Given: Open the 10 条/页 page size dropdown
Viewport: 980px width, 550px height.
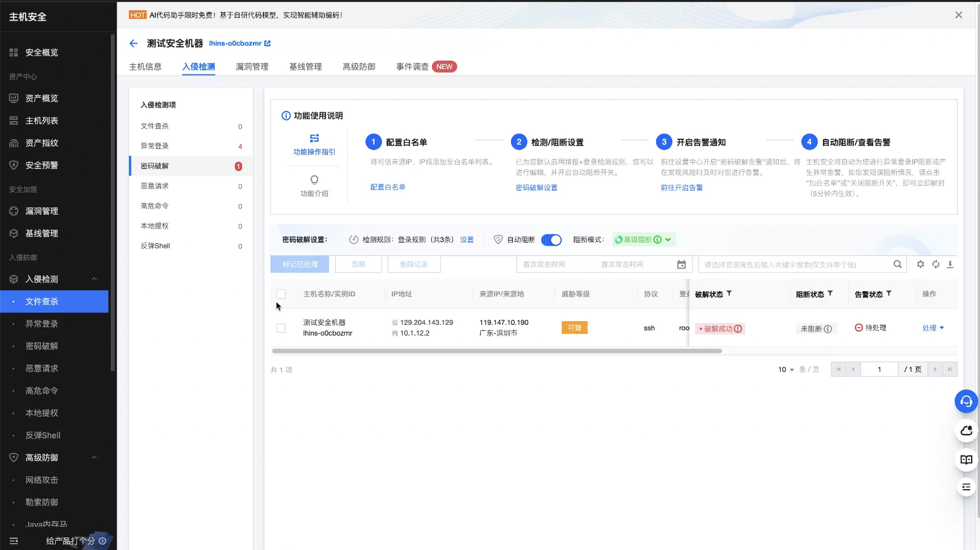Looking at the screenshot, I should (x=786, y=369).
